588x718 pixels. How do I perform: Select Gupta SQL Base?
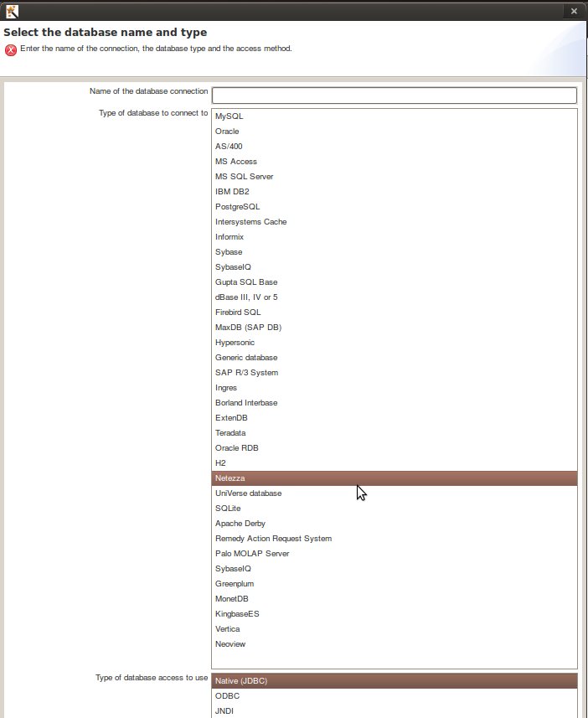tap(395, 282)
